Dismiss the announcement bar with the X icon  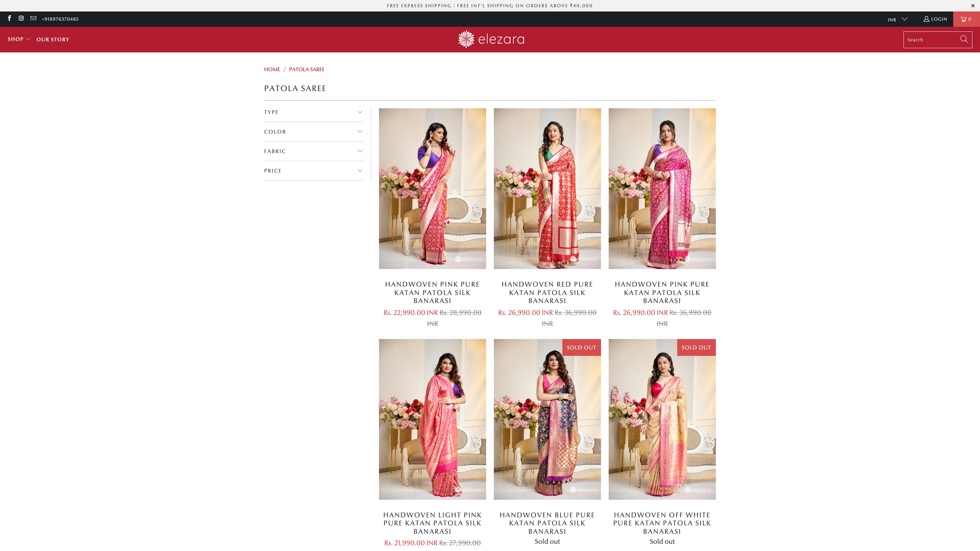click(x=973, y=5)
